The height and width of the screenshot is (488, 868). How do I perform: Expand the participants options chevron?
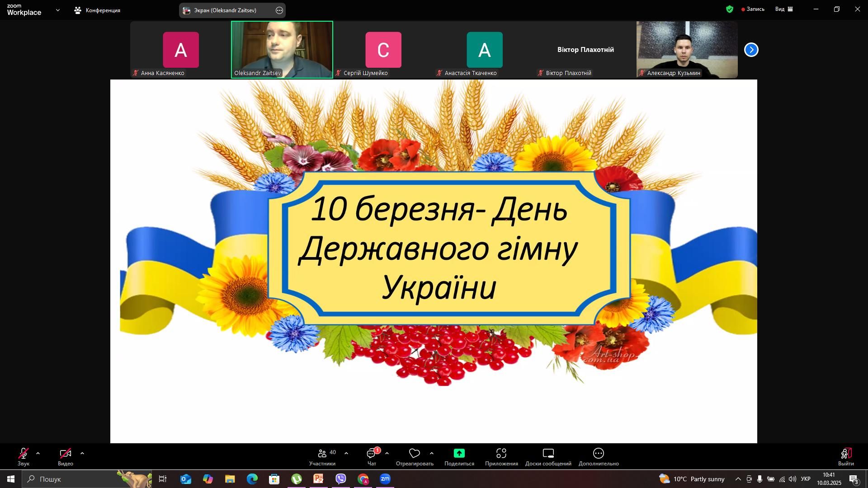346,453
